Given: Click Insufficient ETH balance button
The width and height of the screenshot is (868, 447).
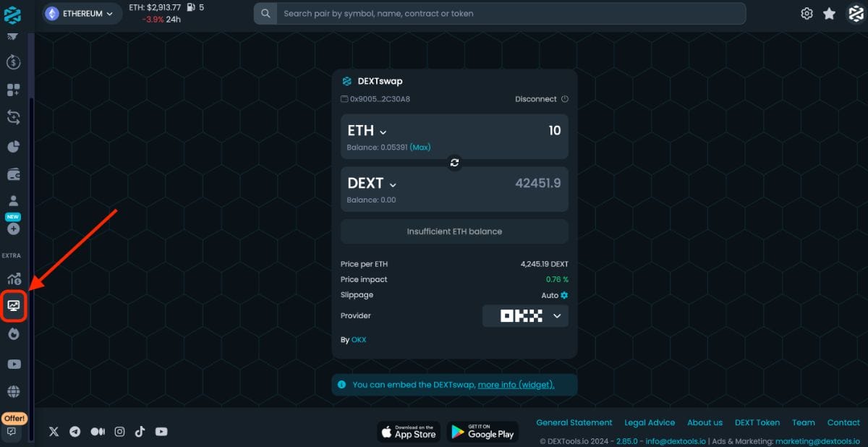Looking at the screenshot, I should tap(454, 231).
